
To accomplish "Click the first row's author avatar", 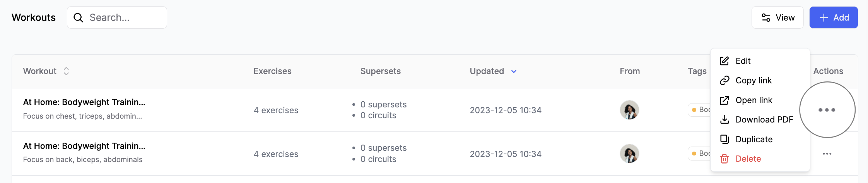I will 629,110.
